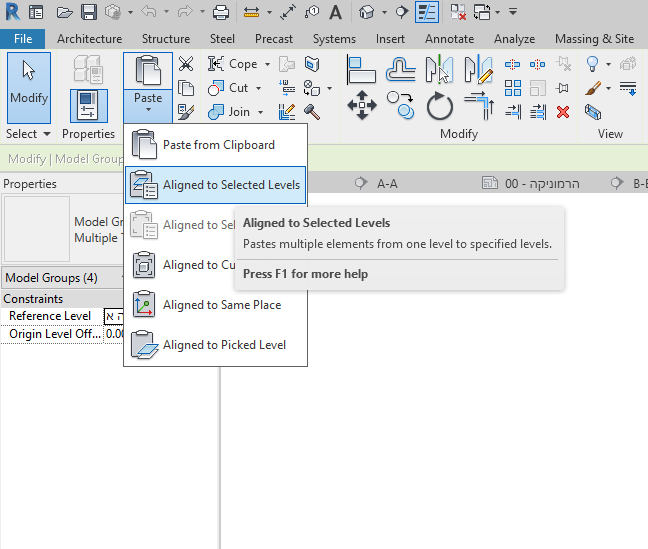
Task: Select the Match Type Properties brush icon
Action: pos(186,112)
